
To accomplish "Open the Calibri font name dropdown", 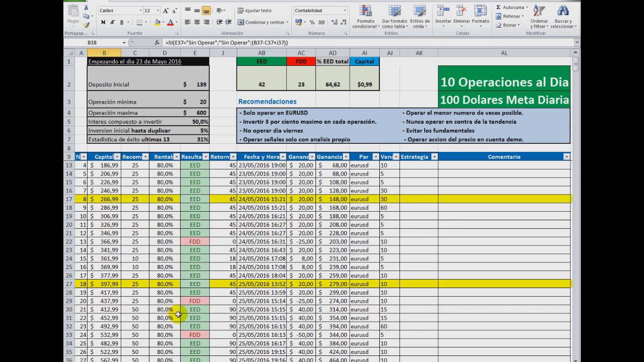I will 140,11.
